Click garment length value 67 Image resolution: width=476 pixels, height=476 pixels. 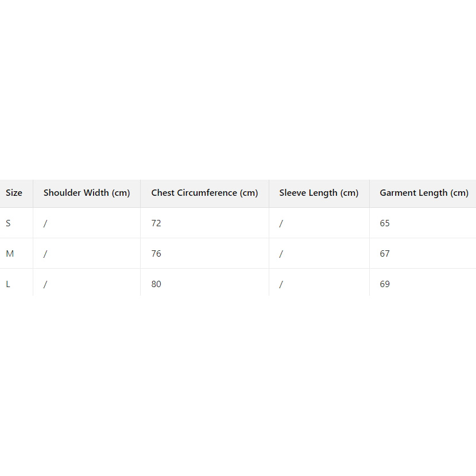(385, 254)
